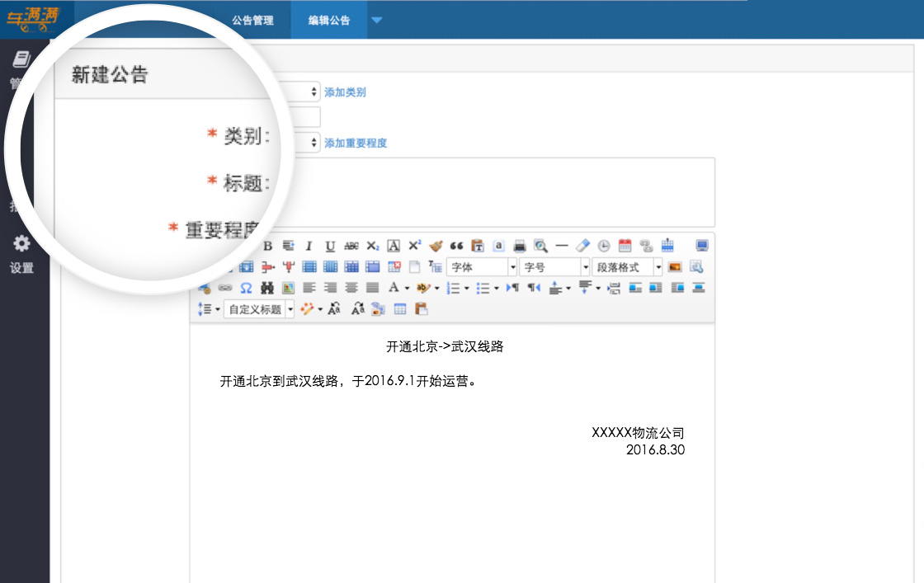Click the 添加重要程度 link

[x=356, y=143]
